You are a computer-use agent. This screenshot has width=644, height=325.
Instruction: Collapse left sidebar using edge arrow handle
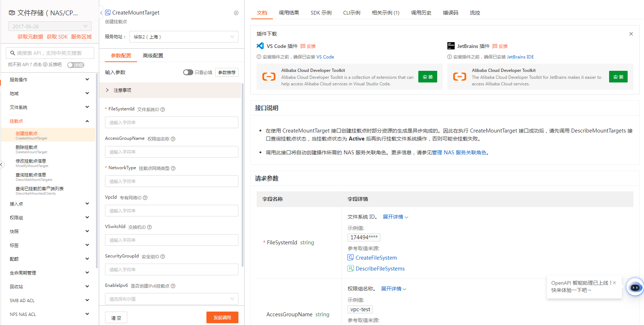click(2, 164)
